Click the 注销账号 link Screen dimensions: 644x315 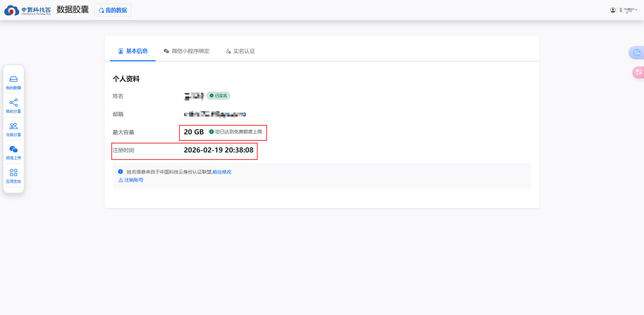point(131,180)
